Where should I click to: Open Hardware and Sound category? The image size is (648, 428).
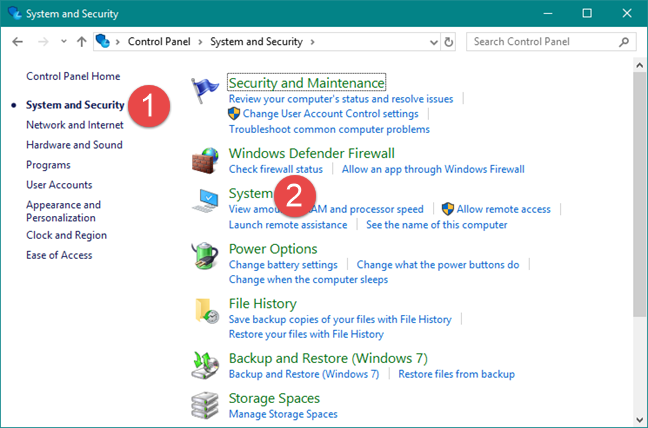(74, 145)
